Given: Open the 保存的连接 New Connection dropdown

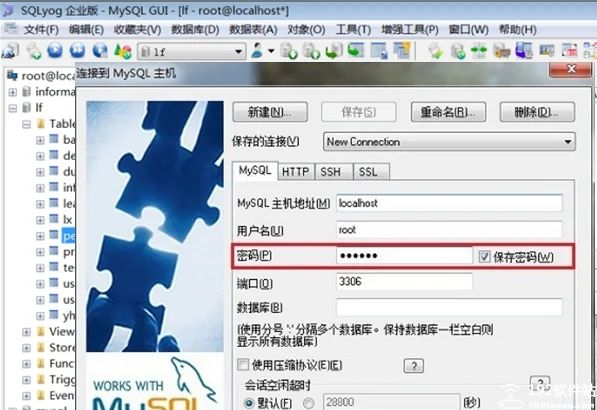Looking at the screenshot, I should (449, 142).
